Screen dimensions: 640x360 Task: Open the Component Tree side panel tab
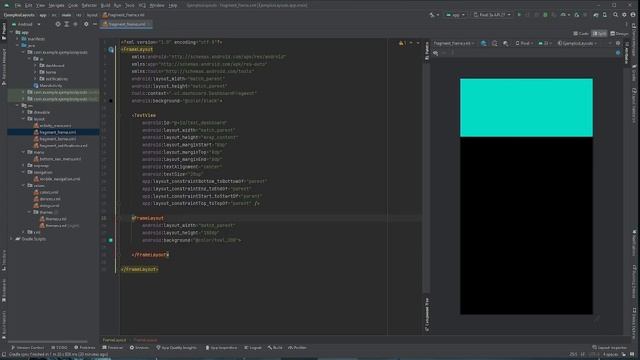point(427,315)
